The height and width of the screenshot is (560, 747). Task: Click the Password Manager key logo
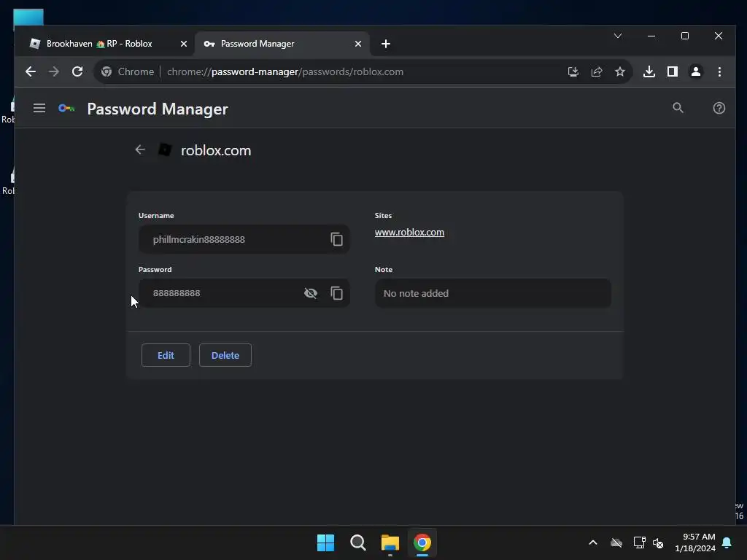coord(66,109)
